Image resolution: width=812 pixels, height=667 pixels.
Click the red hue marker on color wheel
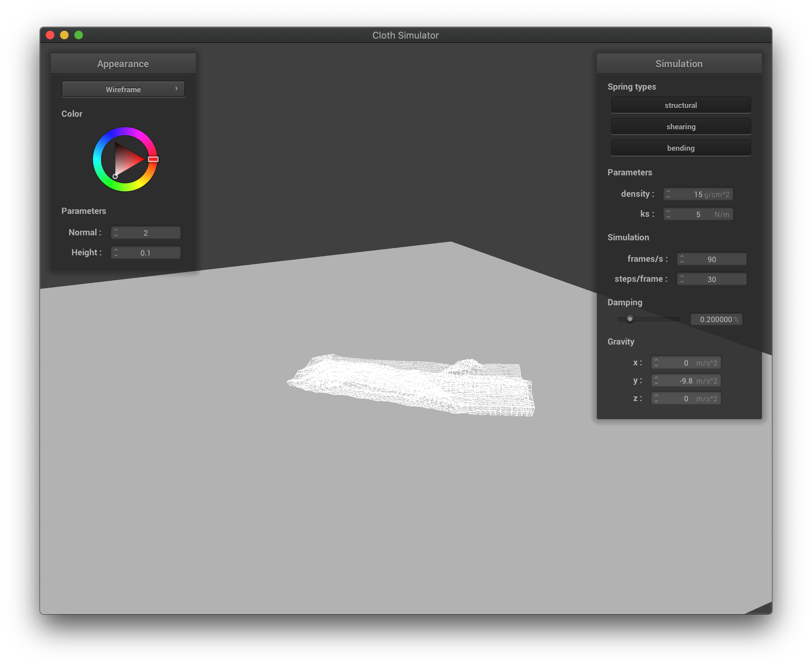click(153, 159)
